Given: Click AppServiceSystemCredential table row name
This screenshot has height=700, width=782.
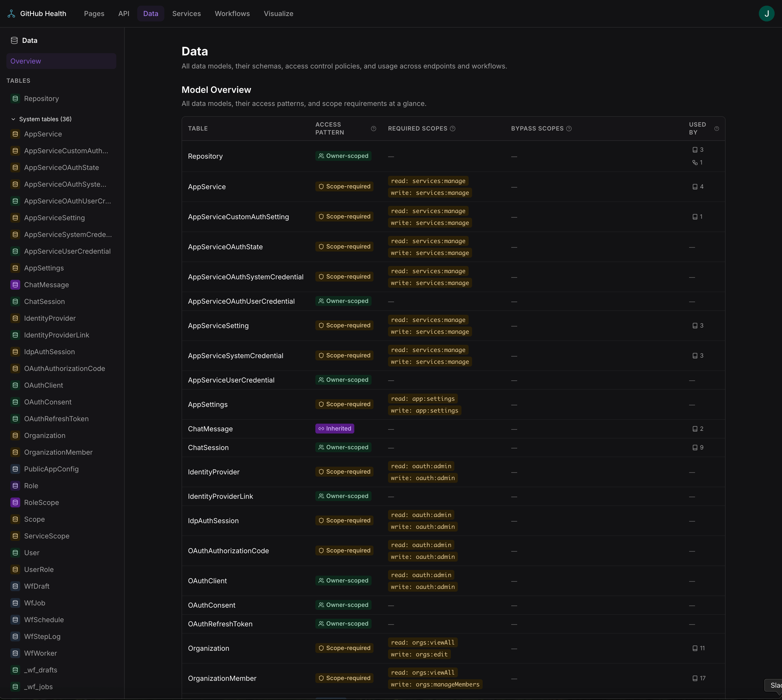Looking at the screenshot, I should coord(236,356).
